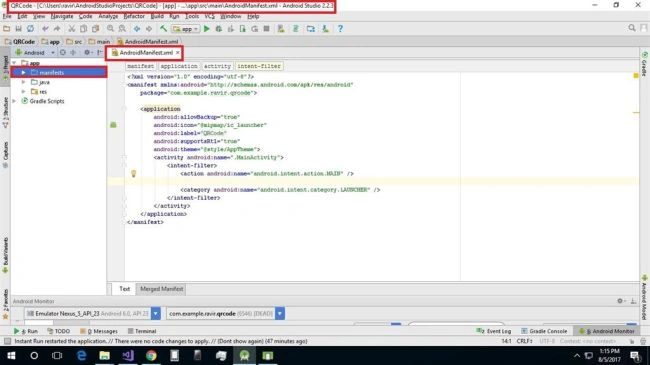Expand the manifests folder node
Image resolution: width=650 pixels, height=365 pixels.
click(x=23, y=73)
